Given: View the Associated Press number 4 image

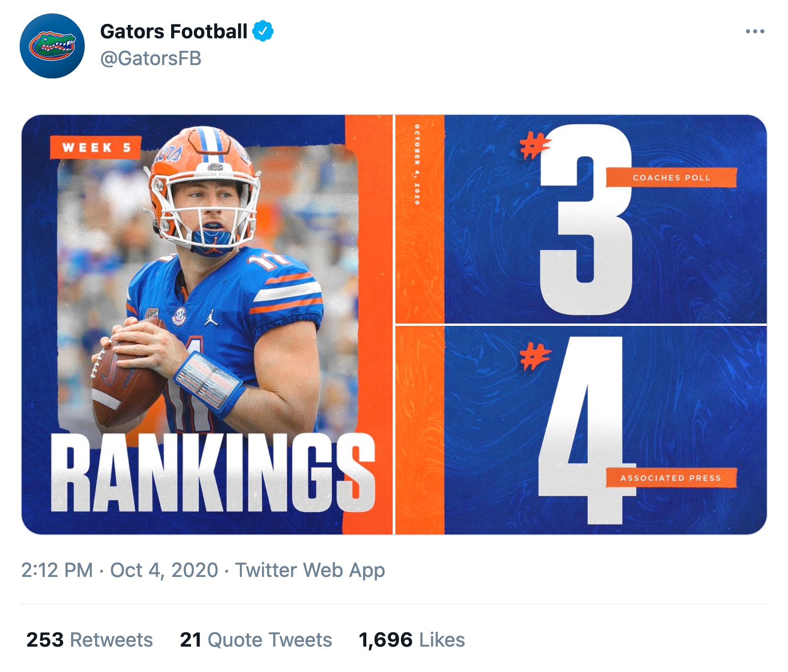Looking at the screenshot, I should (581, 430).
